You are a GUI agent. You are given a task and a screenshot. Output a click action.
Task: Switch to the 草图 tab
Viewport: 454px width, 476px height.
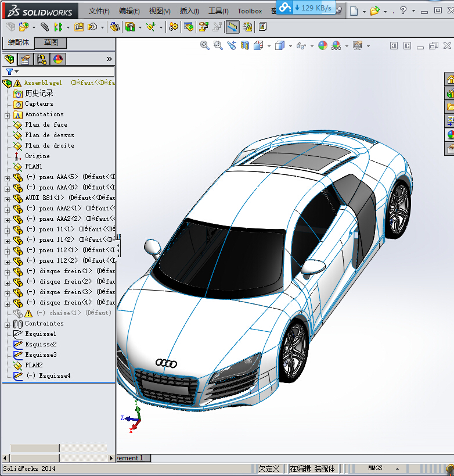tap(51, 42)
